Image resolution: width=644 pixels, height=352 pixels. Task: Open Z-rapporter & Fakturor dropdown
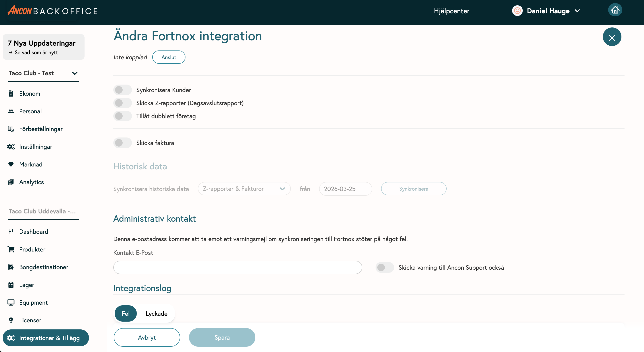[244, 189]
